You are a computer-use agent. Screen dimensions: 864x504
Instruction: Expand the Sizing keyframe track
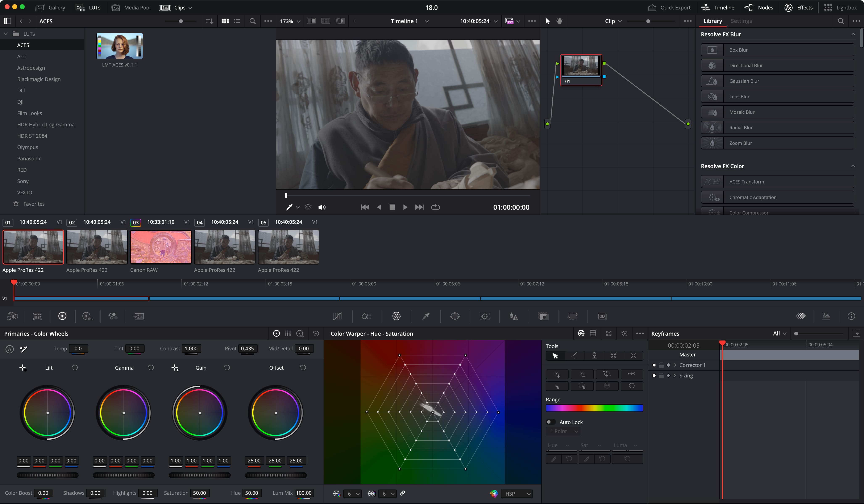coord(675,376)
